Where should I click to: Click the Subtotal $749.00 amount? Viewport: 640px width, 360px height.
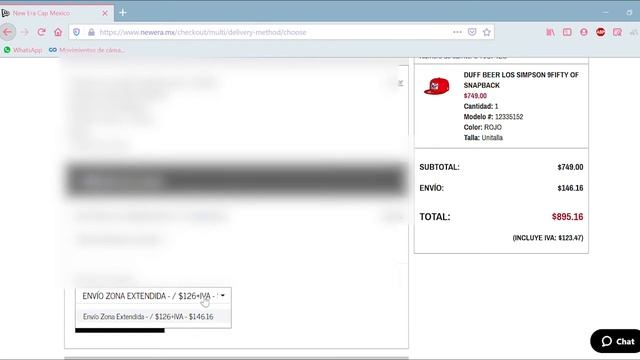point(570,167)
